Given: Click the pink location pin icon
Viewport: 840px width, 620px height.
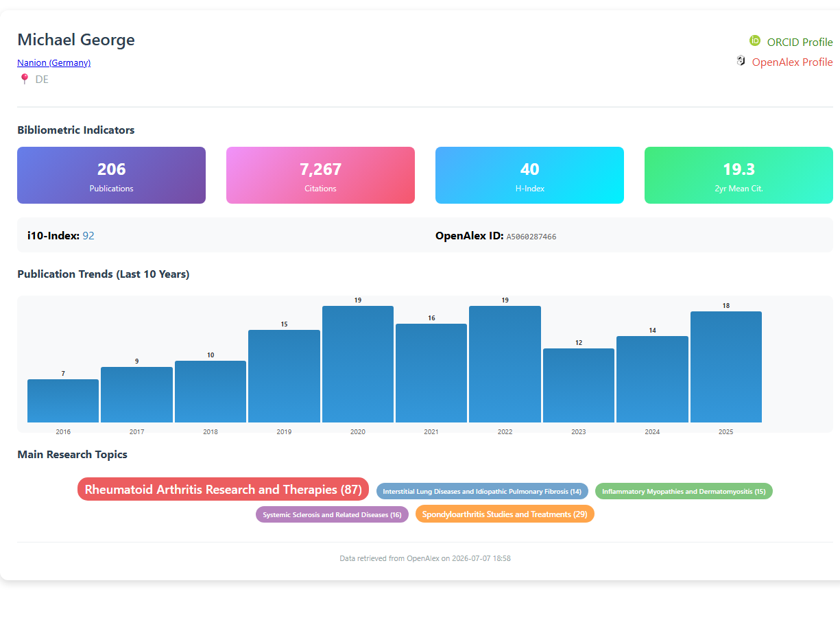Looking at the screenshot, I should point(25,79).
